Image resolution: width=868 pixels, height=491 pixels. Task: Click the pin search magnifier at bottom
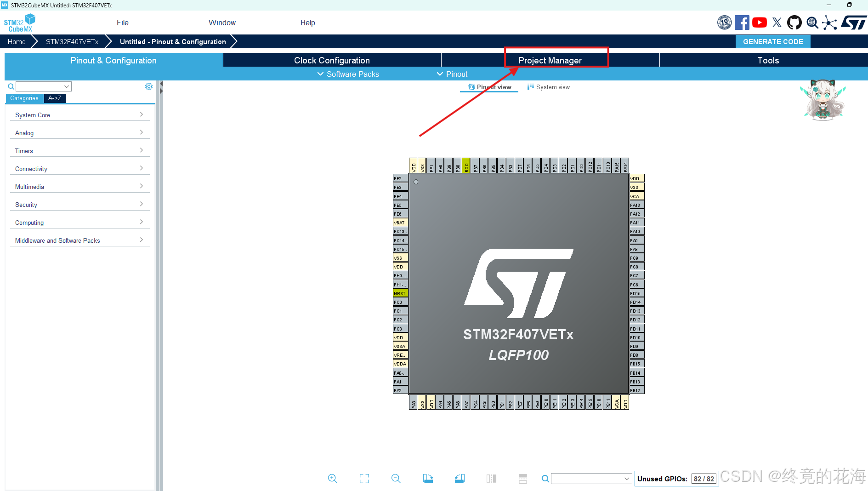coord(545,479)
